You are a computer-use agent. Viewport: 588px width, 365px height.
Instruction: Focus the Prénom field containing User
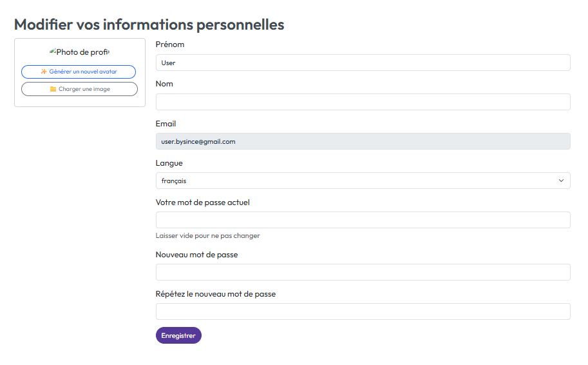click(363, 63)
